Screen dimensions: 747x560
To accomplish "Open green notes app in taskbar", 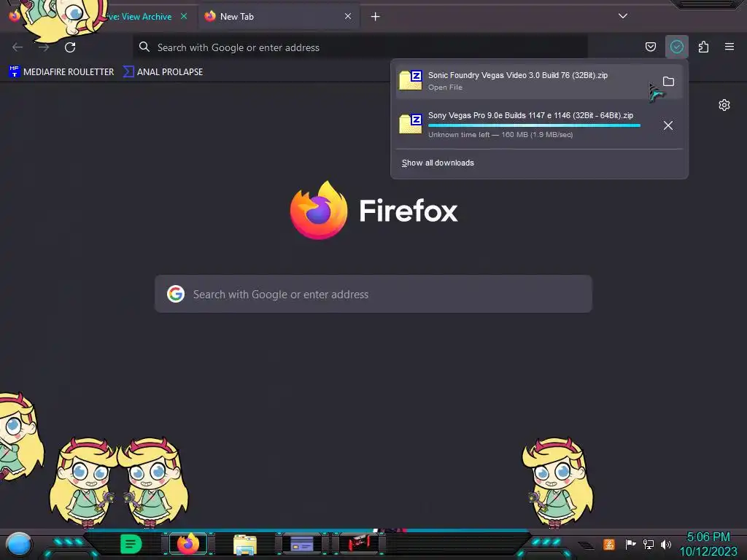I will (131, 544).
